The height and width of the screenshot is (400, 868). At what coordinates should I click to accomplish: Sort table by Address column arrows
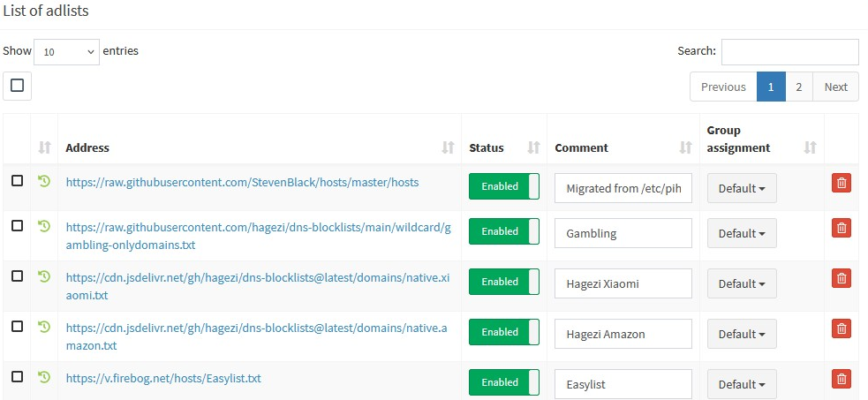click(x=448, y=147)
